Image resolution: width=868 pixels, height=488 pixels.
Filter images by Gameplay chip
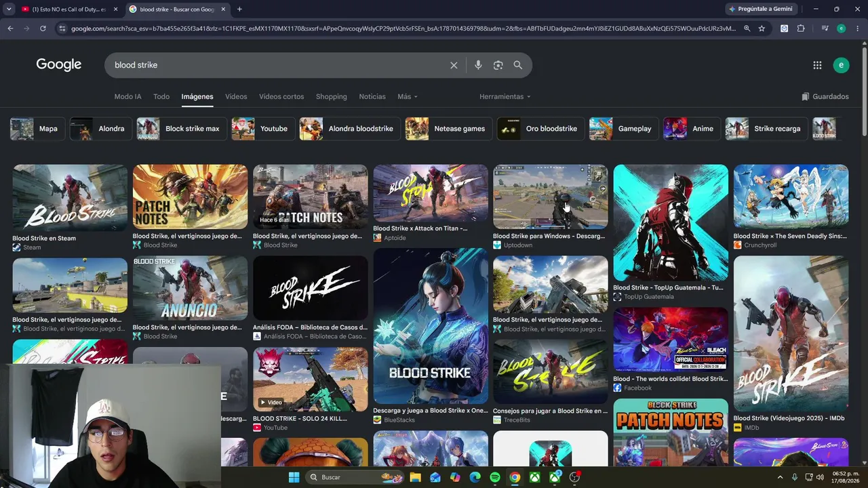point(623,129)
